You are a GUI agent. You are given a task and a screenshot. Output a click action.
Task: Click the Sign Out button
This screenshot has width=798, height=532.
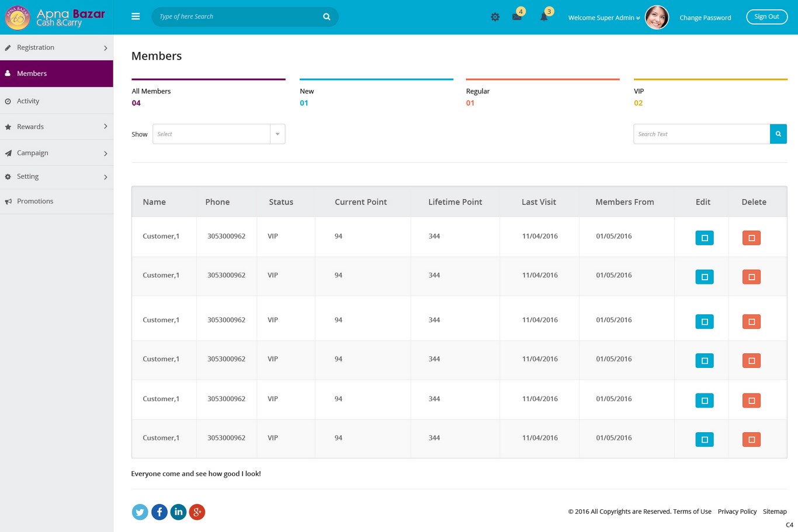coord(766,17)
